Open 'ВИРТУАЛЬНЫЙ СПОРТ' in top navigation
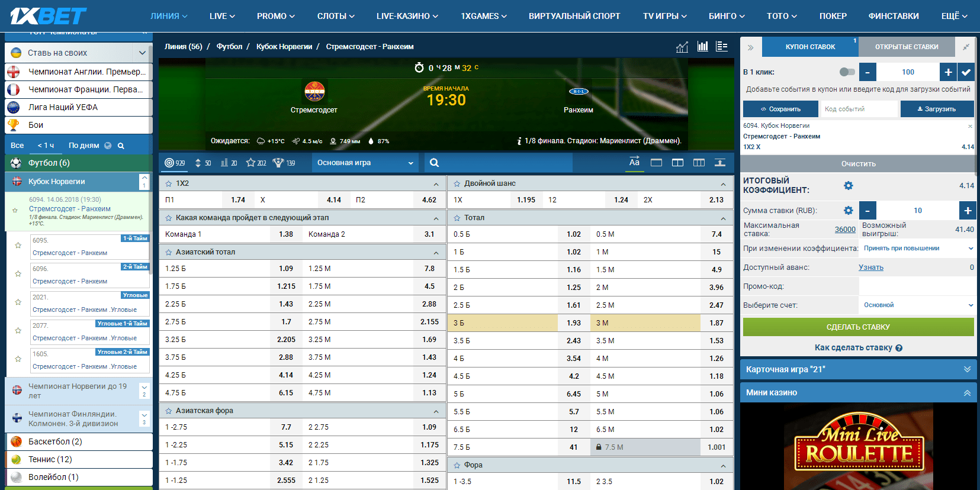The height and width of the screenshot is (490, 980). (574, 16)
